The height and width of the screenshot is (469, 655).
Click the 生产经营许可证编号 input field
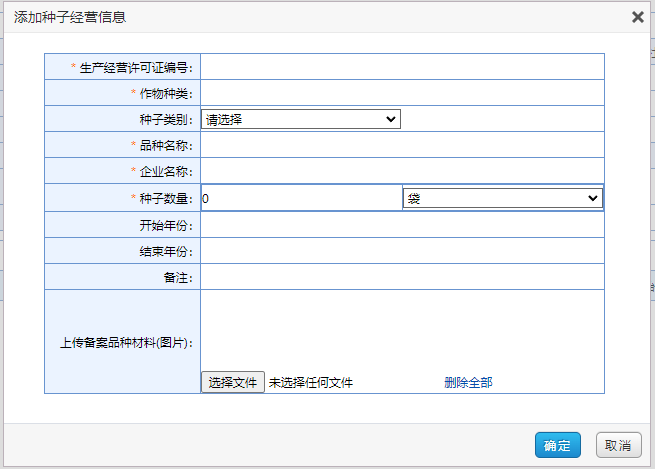tap(402, 67)
